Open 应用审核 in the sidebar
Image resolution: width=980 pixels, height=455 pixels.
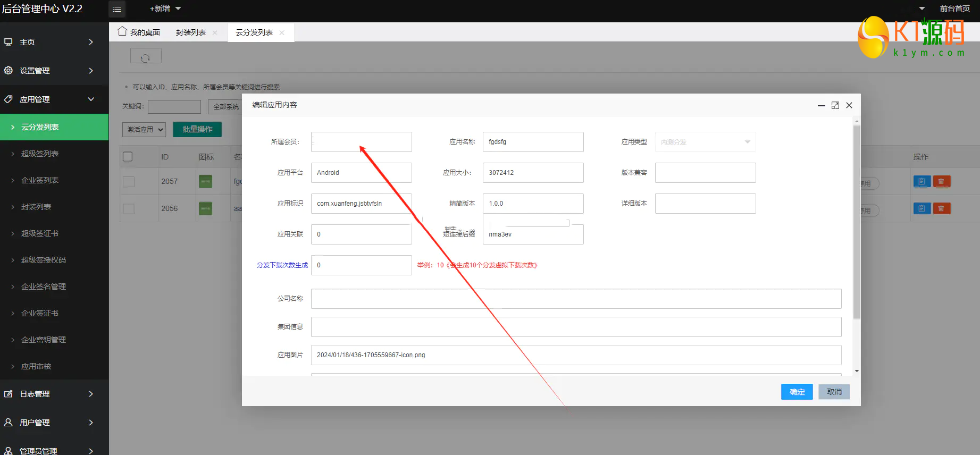click(54, 366)
